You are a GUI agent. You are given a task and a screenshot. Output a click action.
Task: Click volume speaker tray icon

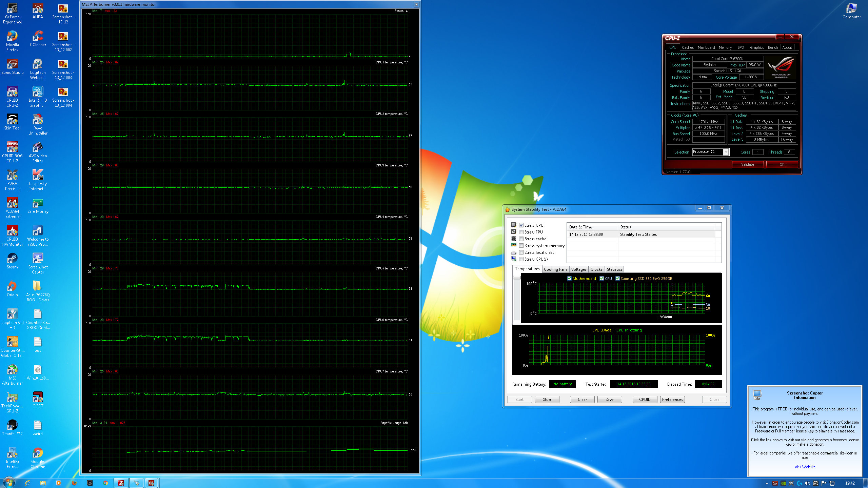click(x=808, y=483)
